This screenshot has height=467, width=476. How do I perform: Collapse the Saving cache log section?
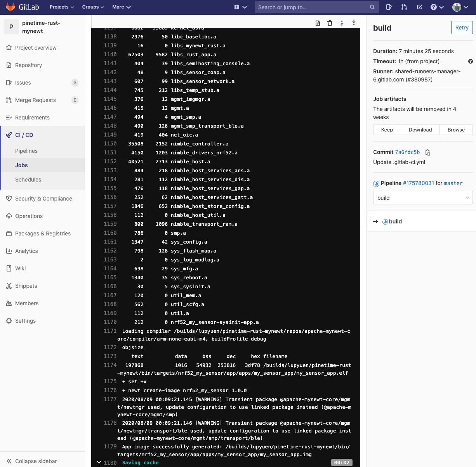(x=99, y=462)
